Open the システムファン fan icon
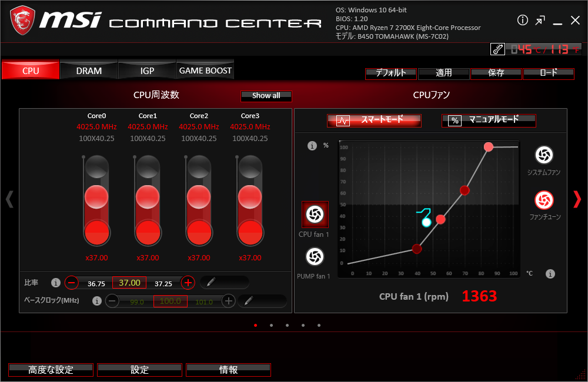 (544, 155)
